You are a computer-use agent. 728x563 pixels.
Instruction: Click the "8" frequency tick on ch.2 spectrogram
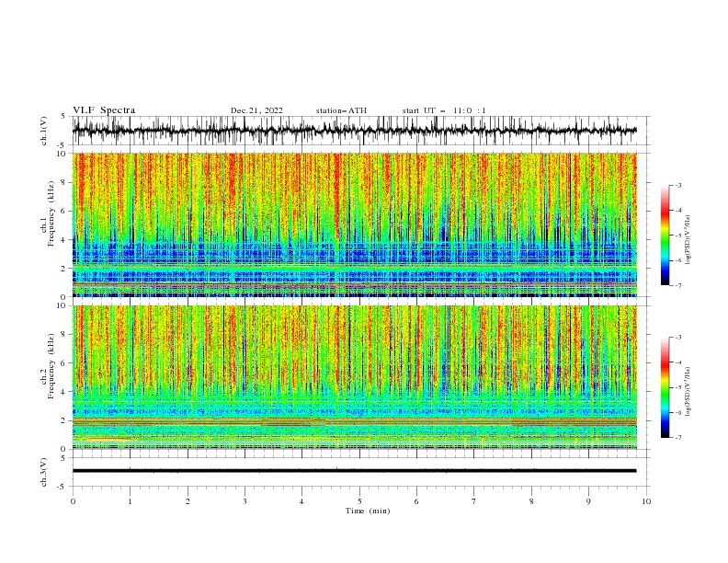pos(64,335)
